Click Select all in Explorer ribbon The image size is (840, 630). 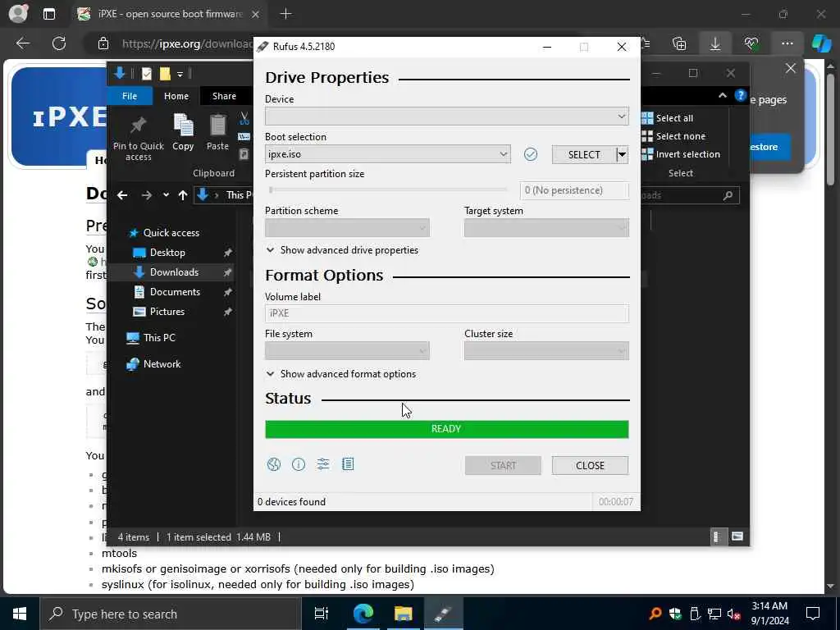point(668,118)
